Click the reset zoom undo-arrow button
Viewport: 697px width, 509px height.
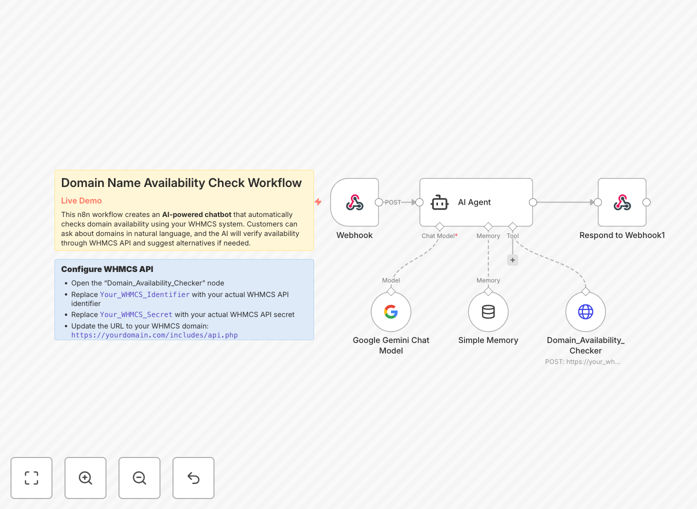[193, 478]
